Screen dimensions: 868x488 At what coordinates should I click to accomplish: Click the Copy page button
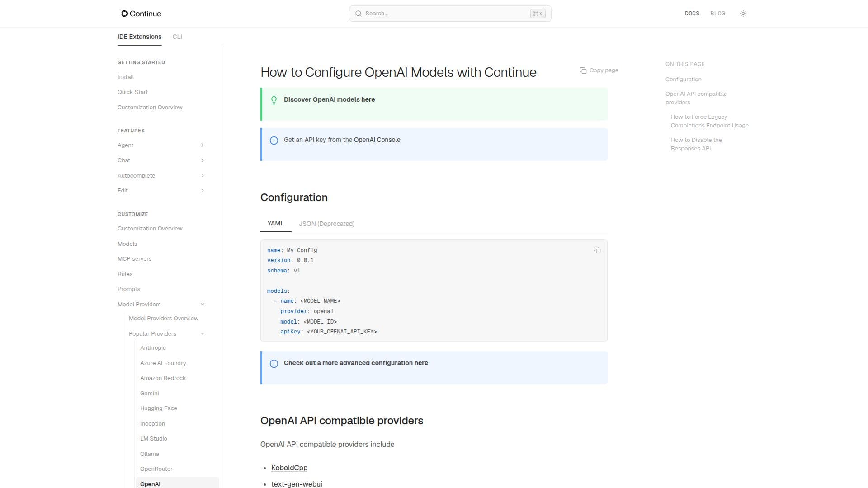pos(599,70)
